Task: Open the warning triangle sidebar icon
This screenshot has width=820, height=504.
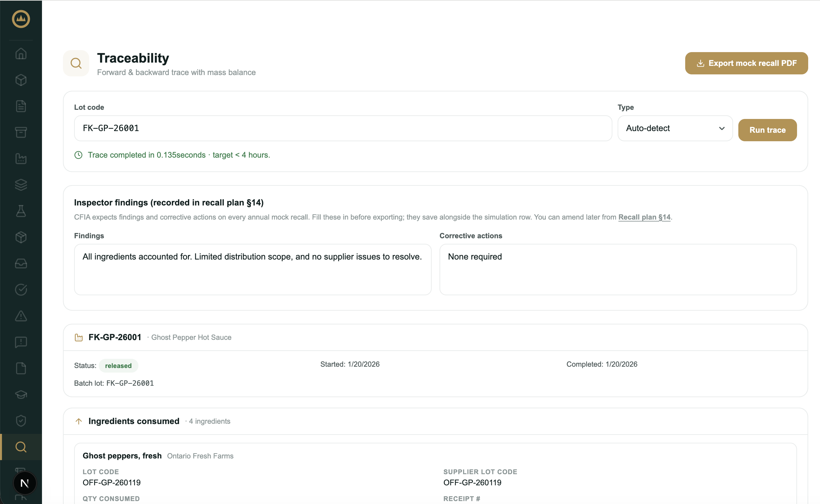Action: [21, 316]
